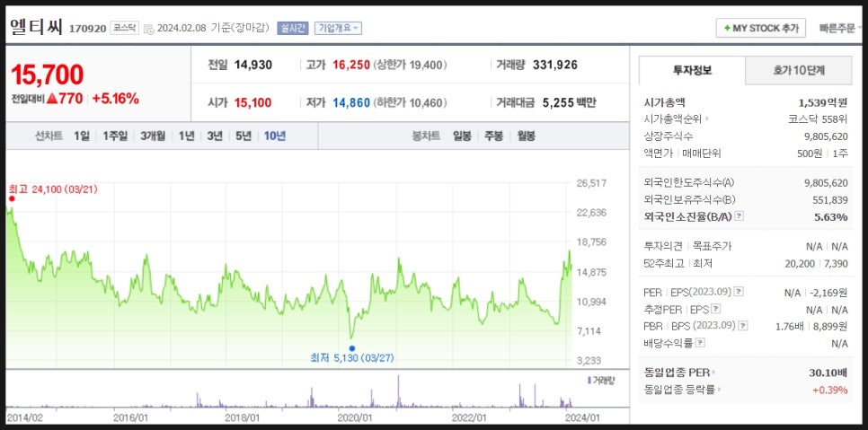Screen dimensions: 868x430
Task: Select the 1일 line chart period
Action: (x=81, y=136)
